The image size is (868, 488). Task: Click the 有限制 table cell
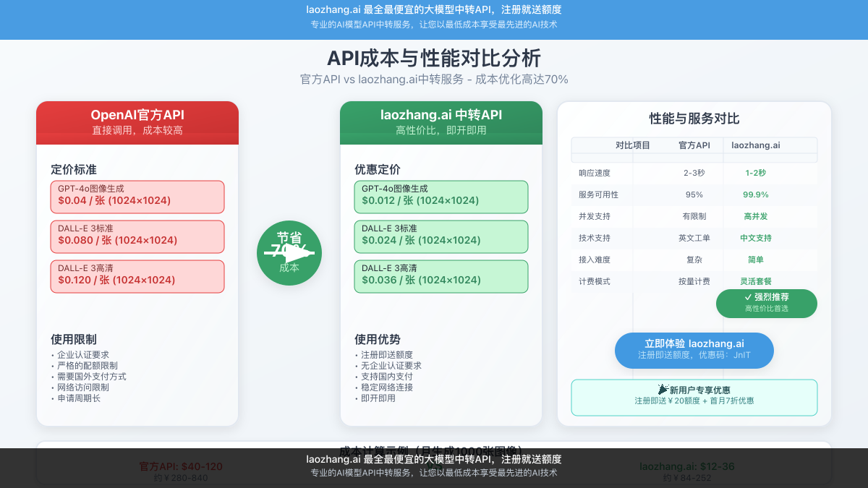694,216
